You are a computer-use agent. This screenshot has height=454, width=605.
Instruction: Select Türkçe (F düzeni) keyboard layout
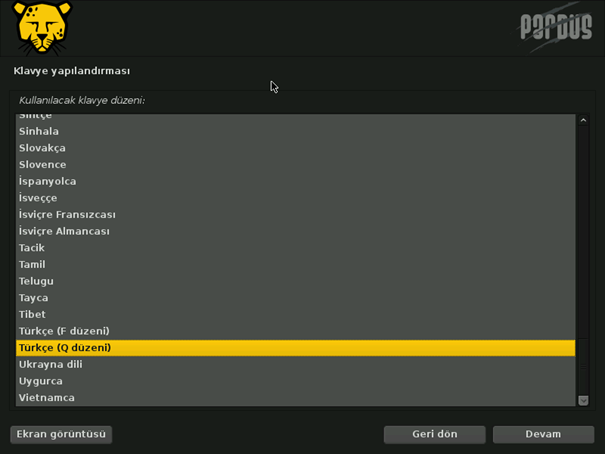[64, 331]
